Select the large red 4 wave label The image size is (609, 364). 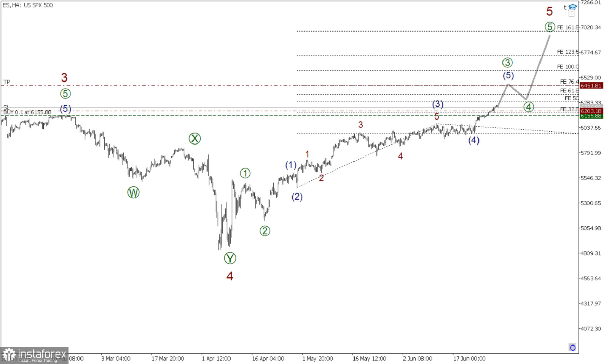pyautogui.click(x=230, y=276)
